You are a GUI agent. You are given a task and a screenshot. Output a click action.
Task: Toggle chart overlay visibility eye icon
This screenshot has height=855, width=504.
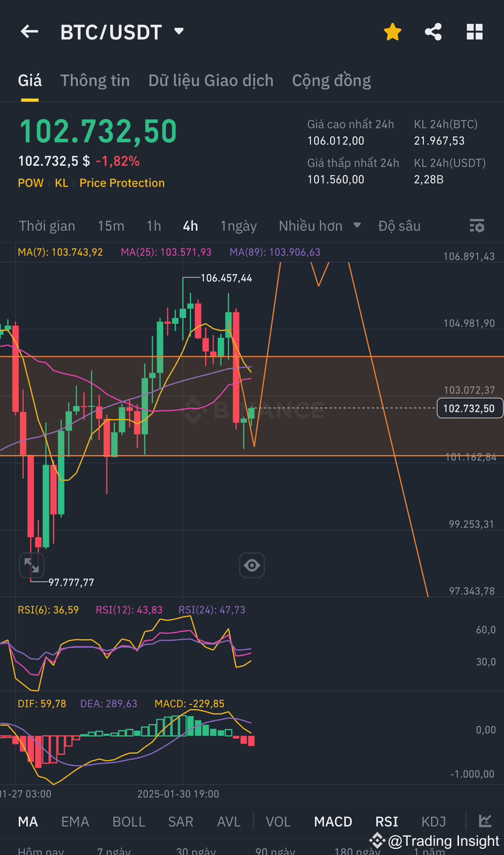click(x=252, y=565)
